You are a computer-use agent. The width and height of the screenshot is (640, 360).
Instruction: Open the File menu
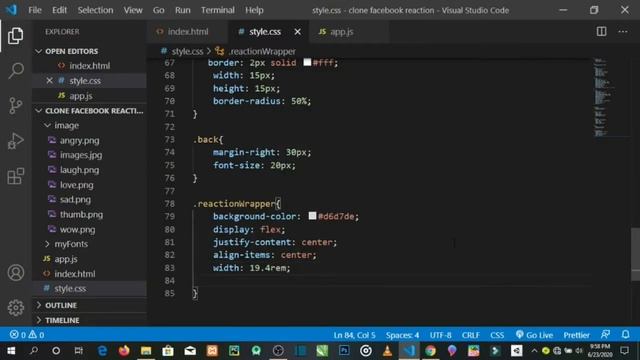35,10
